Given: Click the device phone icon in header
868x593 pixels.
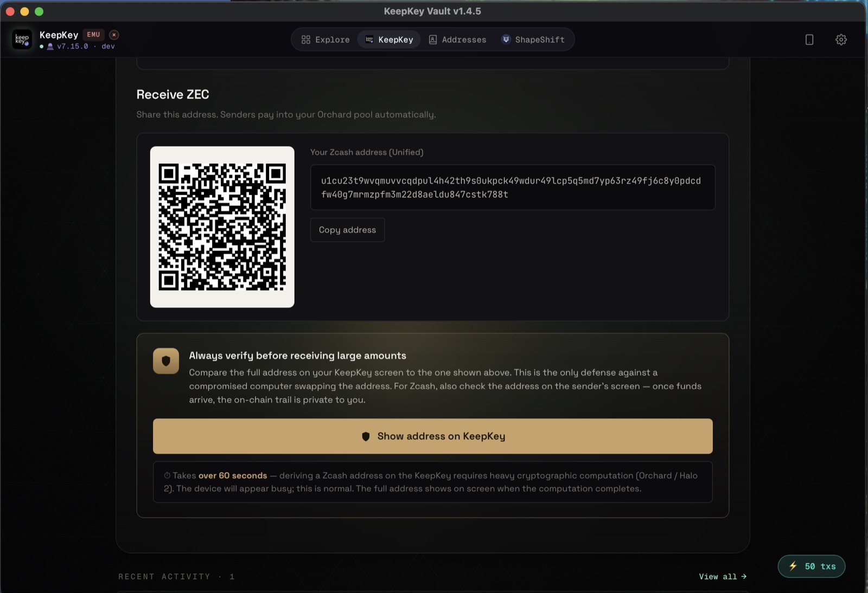Looking at the screenshot, I should (x=809, y=40).
